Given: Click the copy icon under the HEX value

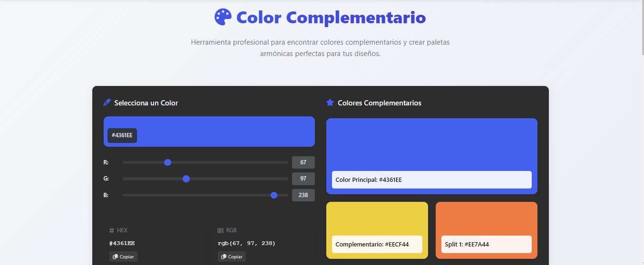Looking at the screenshot, I should 115,256.
